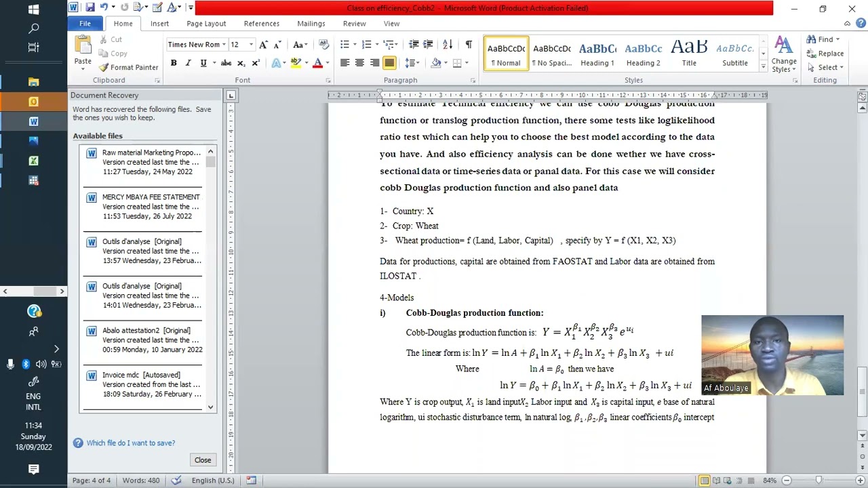Click the Superscript icon
Viewport: 868px width, 488px height.
(x=256, y=63)
